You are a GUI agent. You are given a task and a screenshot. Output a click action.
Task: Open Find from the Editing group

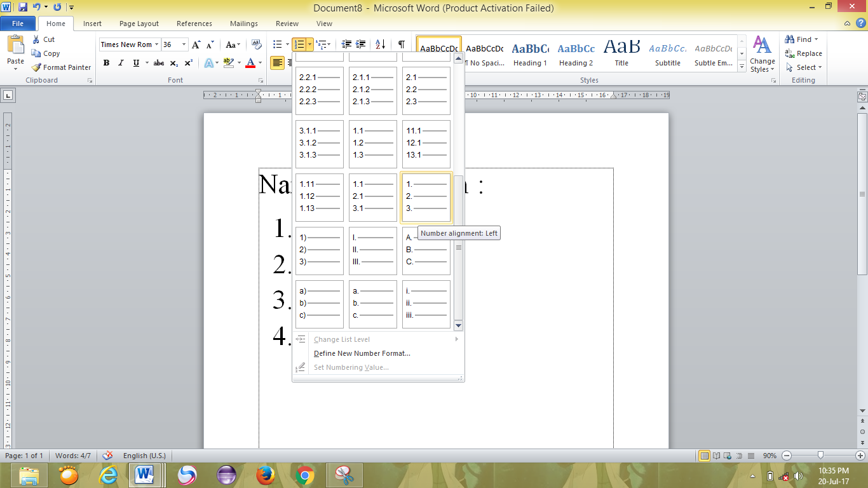797,39
